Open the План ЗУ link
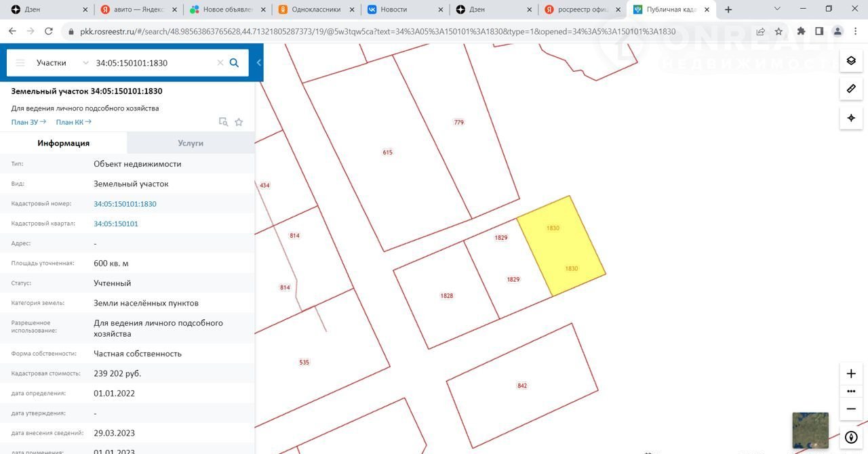The width and height of the screenshot is (868, 454). point(28,122)
